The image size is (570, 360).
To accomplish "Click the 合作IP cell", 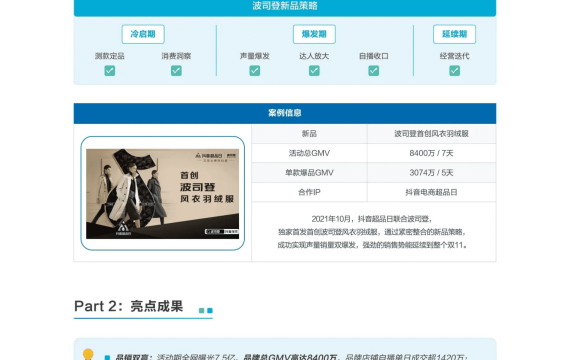I will pos(309,192).
